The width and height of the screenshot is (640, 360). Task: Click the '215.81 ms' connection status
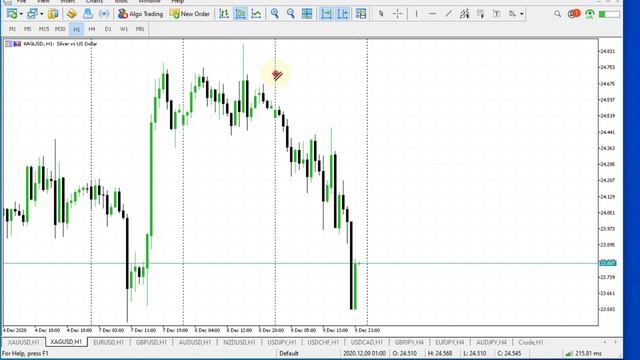tap(588, 353)
